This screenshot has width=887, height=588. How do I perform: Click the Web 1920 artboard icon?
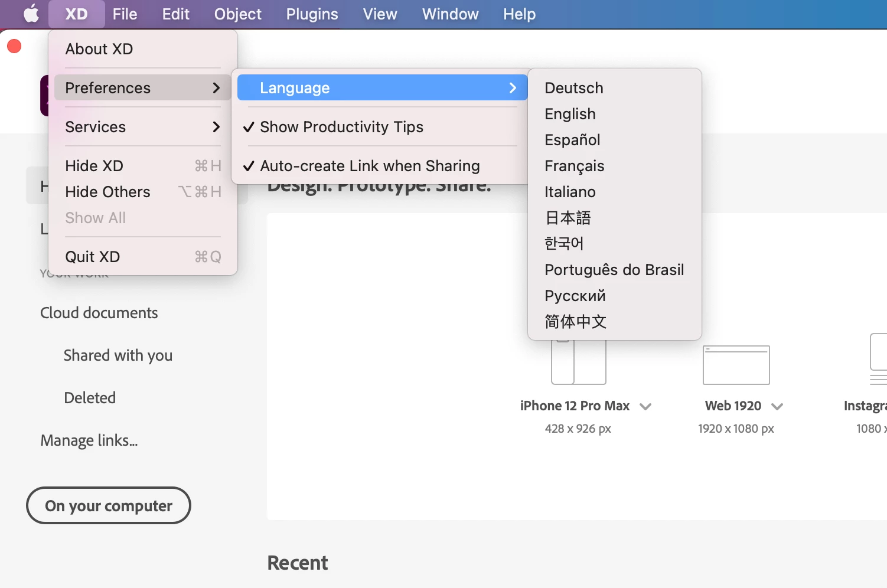736,365
